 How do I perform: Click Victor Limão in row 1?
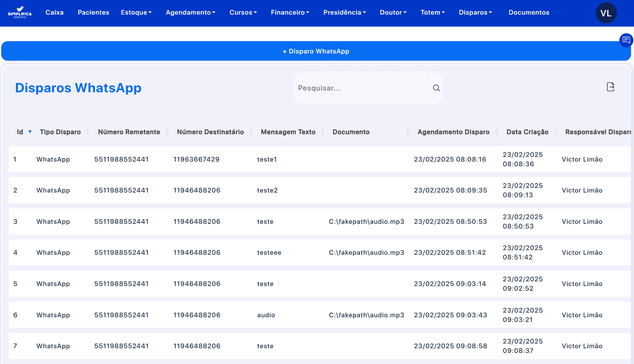582,159
